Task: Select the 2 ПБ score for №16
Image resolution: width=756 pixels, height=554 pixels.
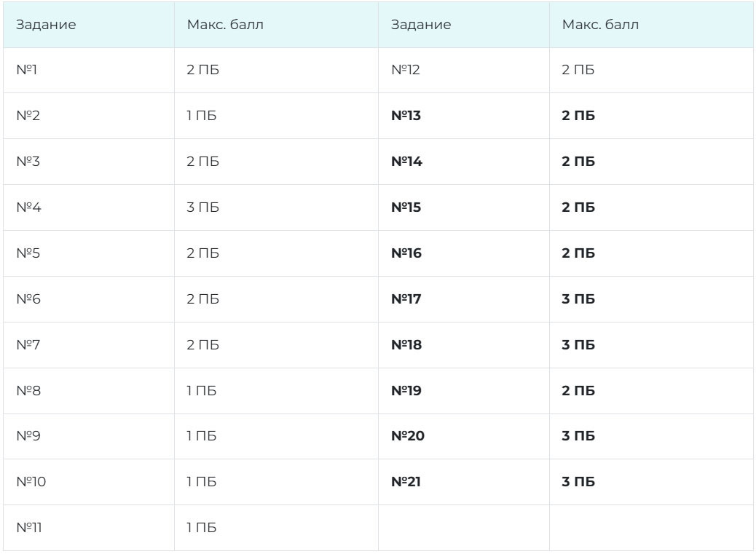Action: [578, 253]
